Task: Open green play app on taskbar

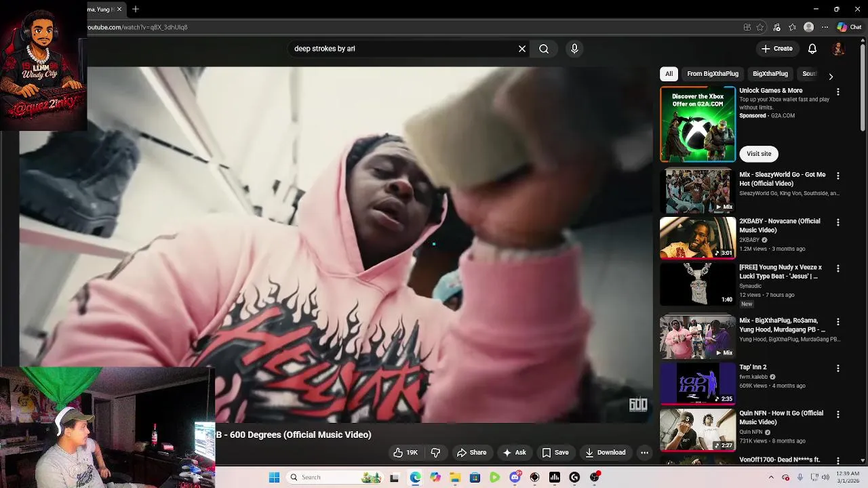Action: [x=495, y=477]
